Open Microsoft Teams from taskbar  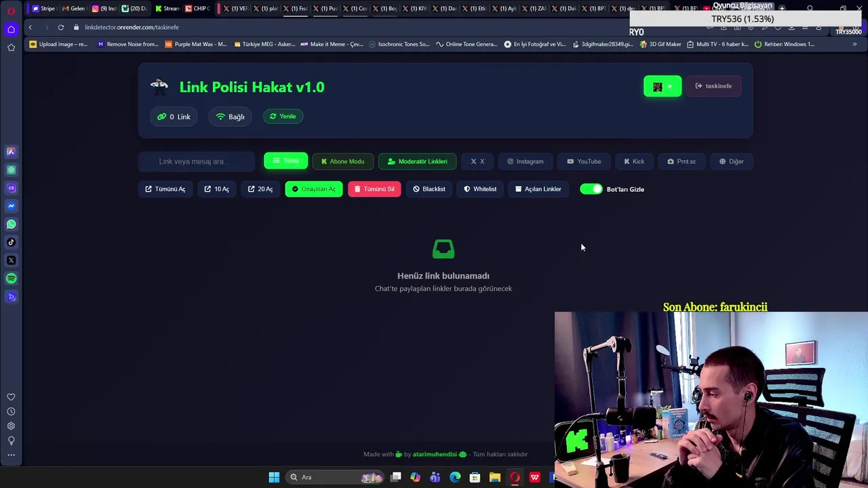click(x=435, y=477)
